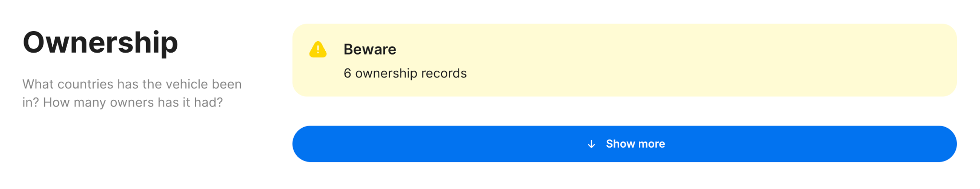Image resolution: width=980 pixels, height=189 pixels.
Task: Click the yellow warning triangle icon
Action: 318,49
